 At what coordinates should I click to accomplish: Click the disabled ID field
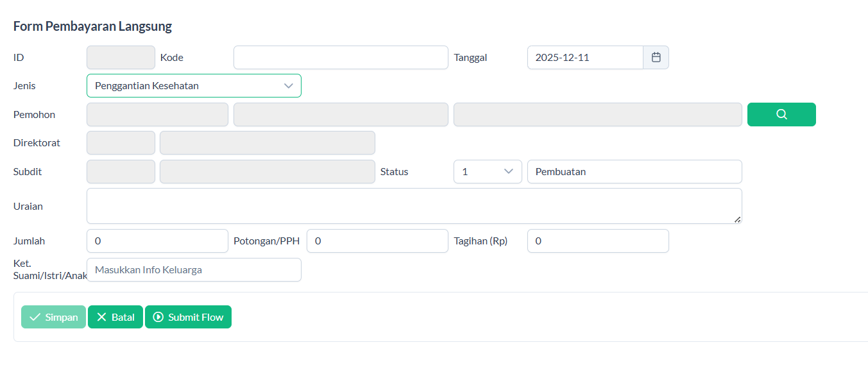click(x=121, y=57)
